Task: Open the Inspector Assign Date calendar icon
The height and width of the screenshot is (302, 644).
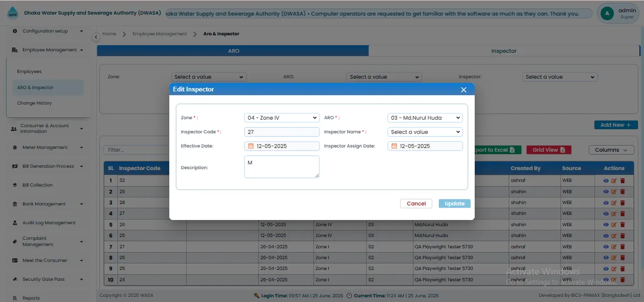Action: [x=394, y=146]
